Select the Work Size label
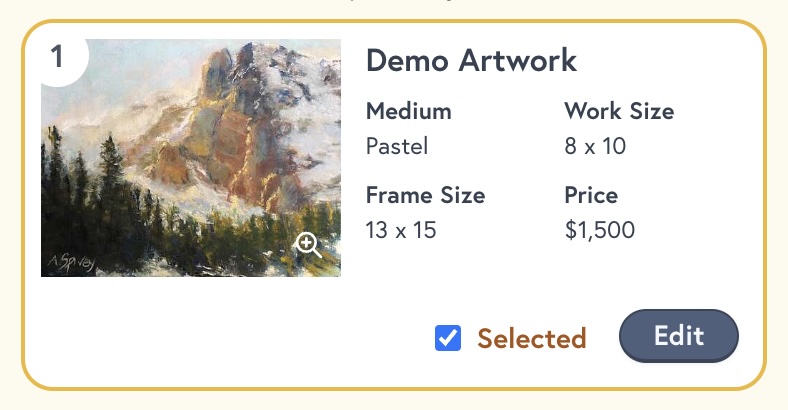 tap(619, 111)
